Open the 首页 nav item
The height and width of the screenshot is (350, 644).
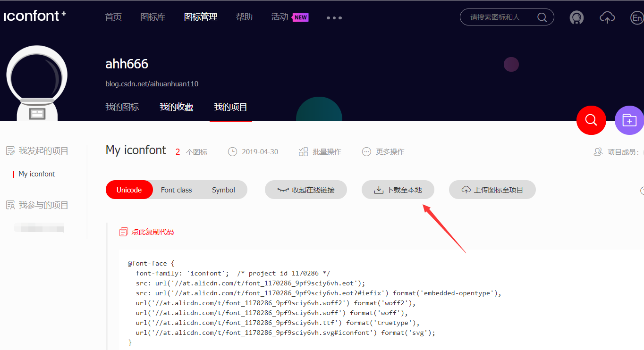click(113, 17)
